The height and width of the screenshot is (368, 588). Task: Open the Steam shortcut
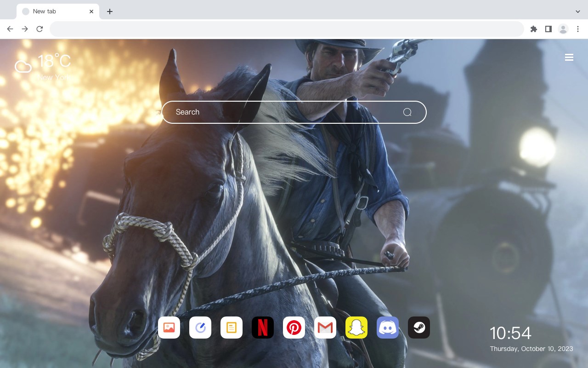click(x=419, y=328)
